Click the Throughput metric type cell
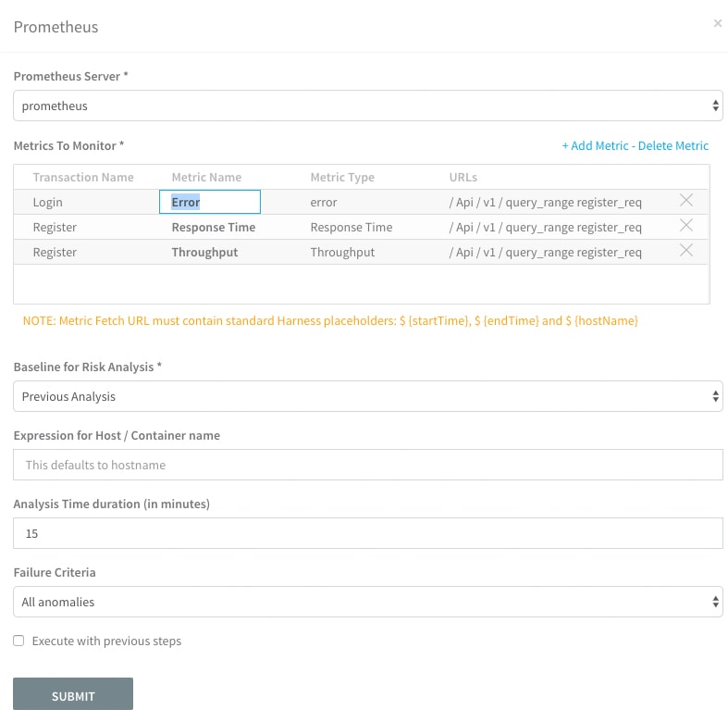 [x=342, y=253]
